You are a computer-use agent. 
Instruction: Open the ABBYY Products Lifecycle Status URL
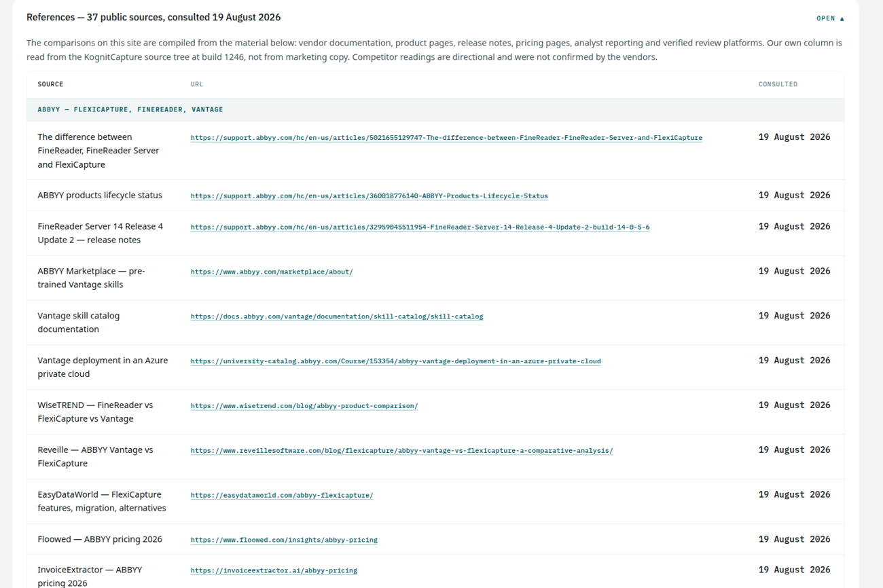369,196
